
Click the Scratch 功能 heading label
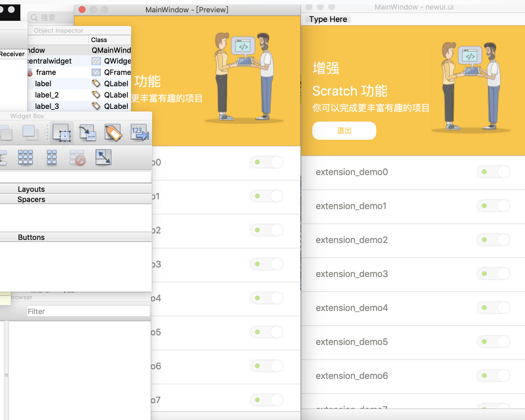click(350, 91)
